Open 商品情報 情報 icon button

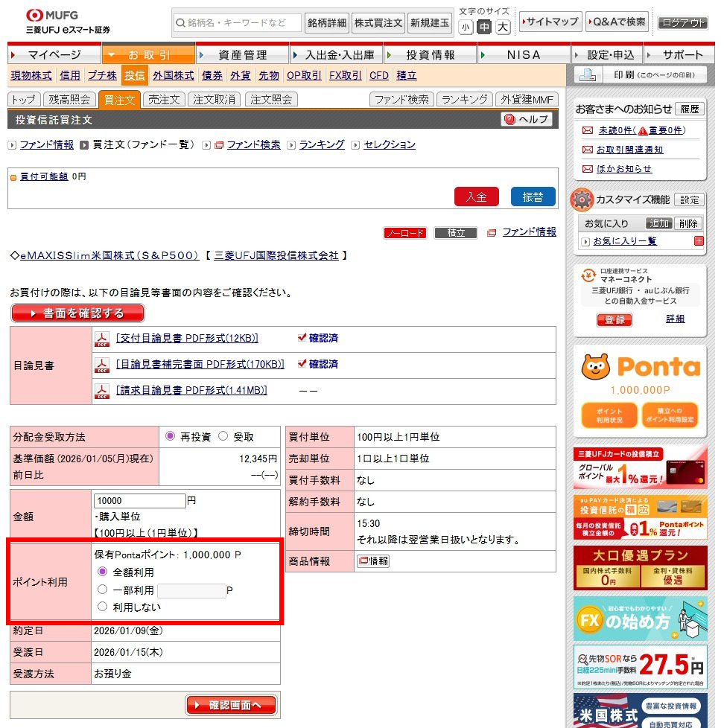point(373,561)
